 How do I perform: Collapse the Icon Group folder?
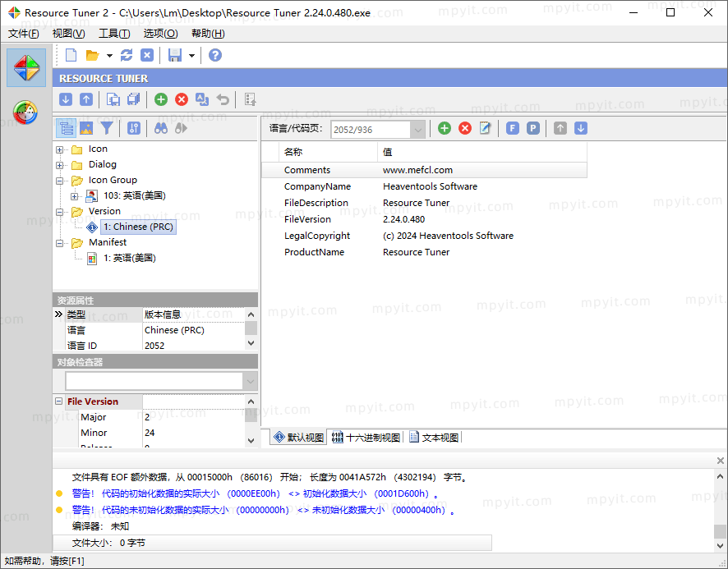[59, 181]
